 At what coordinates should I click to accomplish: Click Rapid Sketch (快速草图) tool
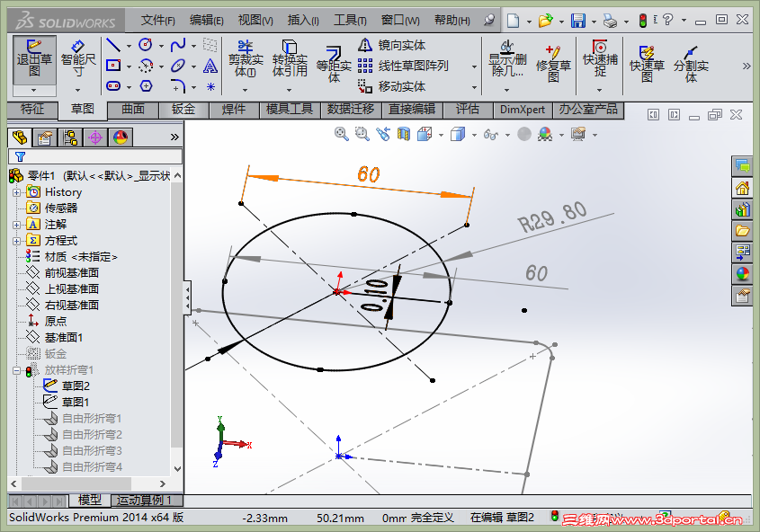(647, 65)
